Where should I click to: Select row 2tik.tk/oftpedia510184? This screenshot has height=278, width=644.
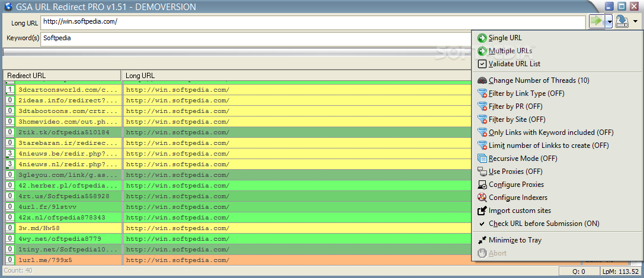point(238,132)
